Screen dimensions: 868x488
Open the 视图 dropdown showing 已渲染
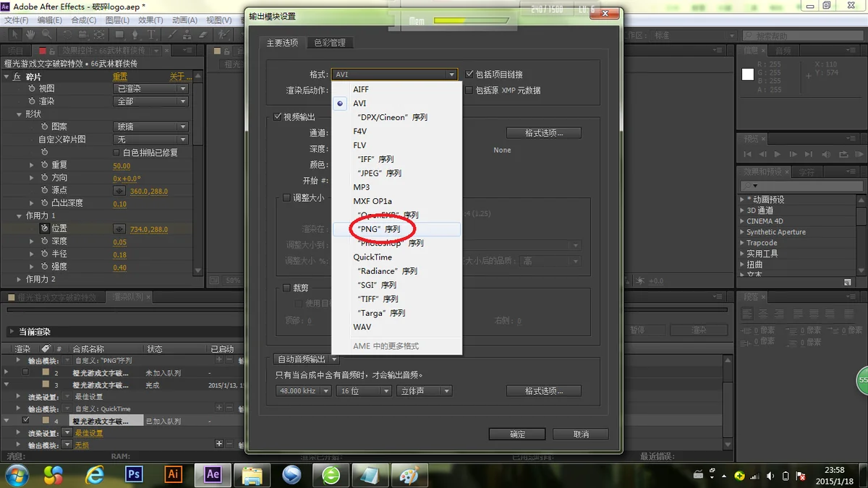152,89
